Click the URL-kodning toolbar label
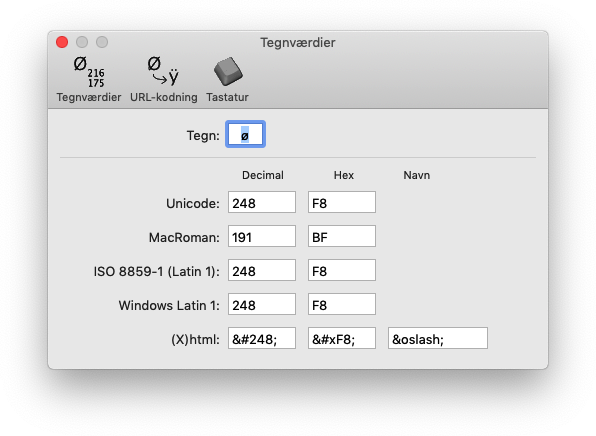The image size is (596, 436). pos(164,97)
